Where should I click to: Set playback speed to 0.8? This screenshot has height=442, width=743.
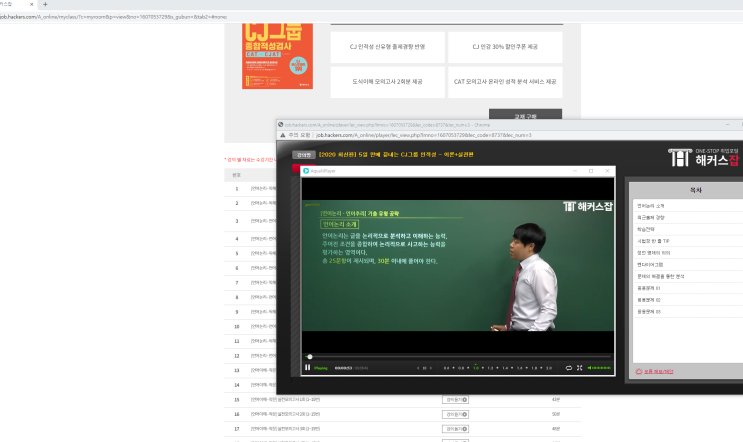coord(461,368)
